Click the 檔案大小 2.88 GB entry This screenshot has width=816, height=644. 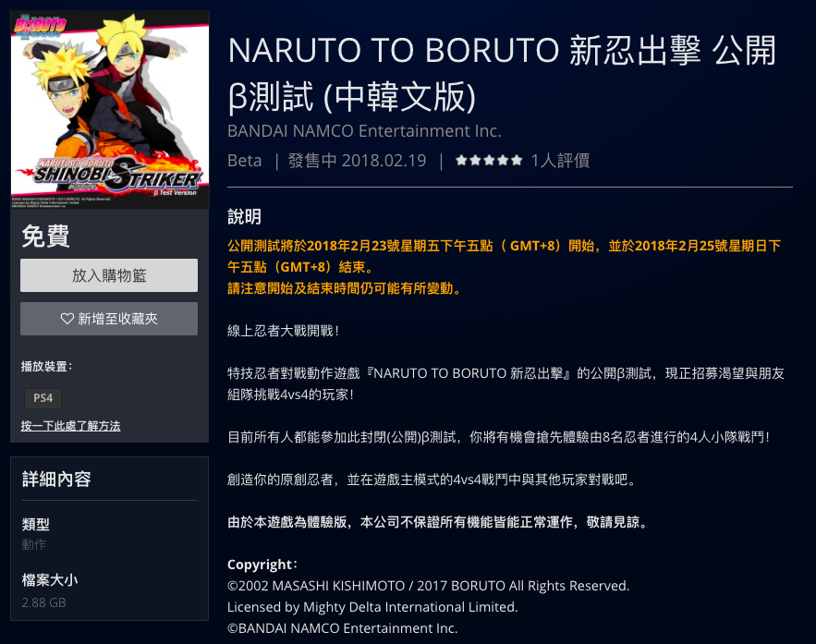50,591
